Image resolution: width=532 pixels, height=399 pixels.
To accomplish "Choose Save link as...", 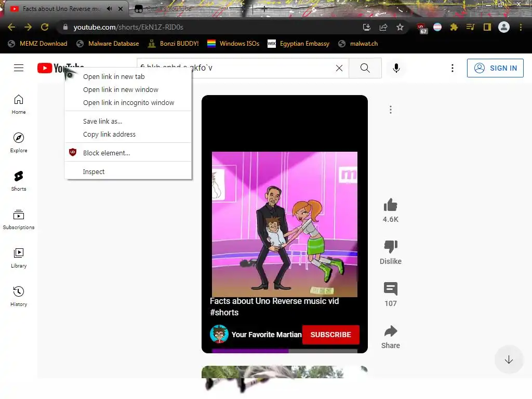I will pos(128,121).
